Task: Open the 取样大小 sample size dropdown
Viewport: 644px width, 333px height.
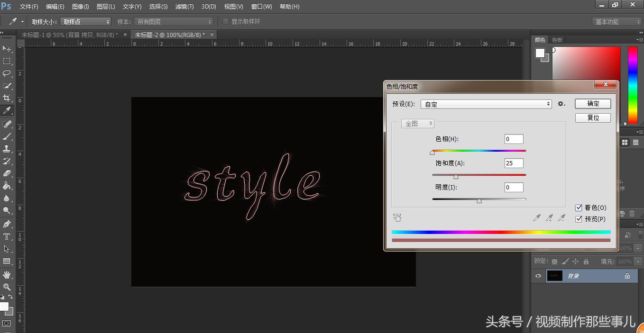Action: [85, 21]
